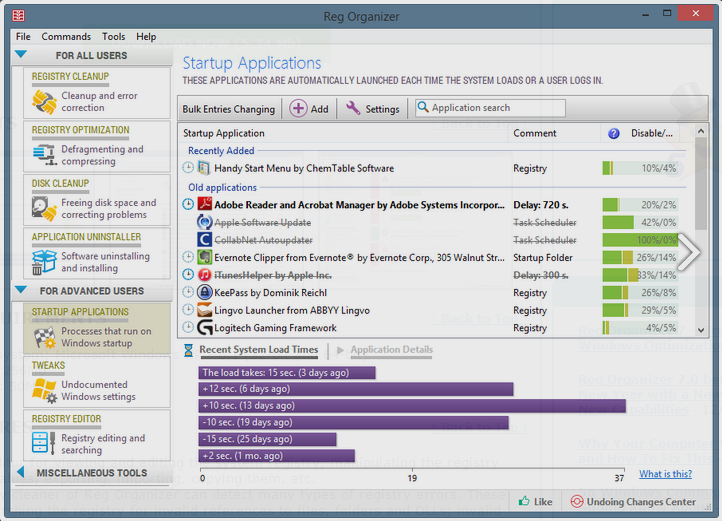
Task: Open Tweaks Windows flag gear icon
Action: [44, 391]
